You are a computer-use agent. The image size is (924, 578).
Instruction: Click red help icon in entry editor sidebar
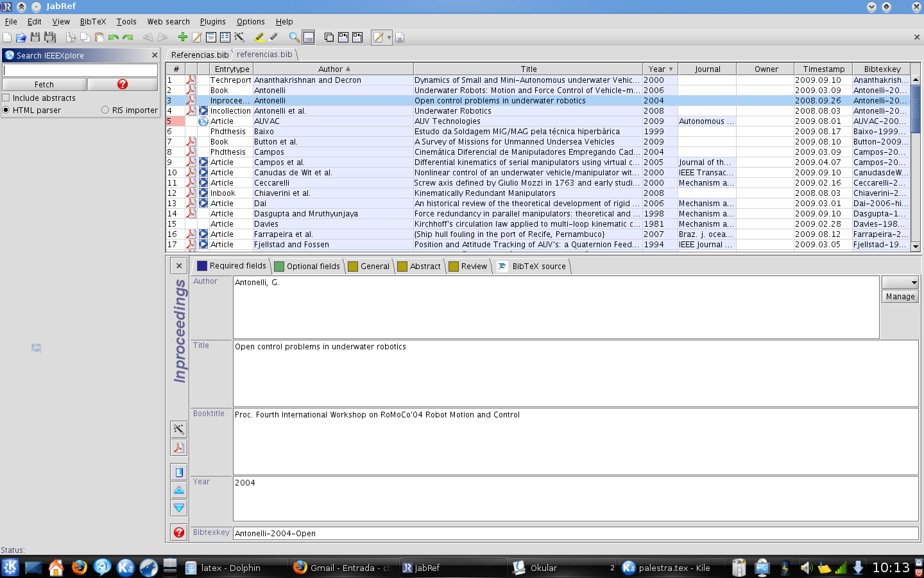tap(179, 532)
